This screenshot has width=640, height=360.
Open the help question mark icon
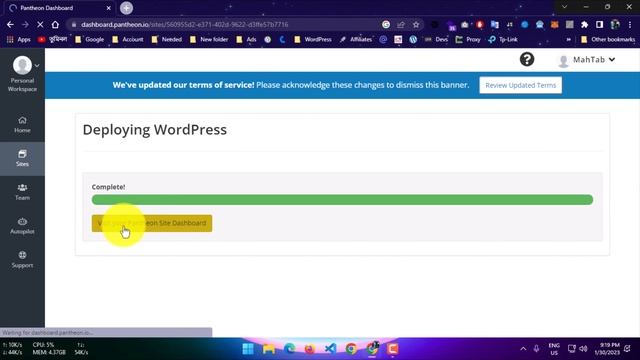527,60
